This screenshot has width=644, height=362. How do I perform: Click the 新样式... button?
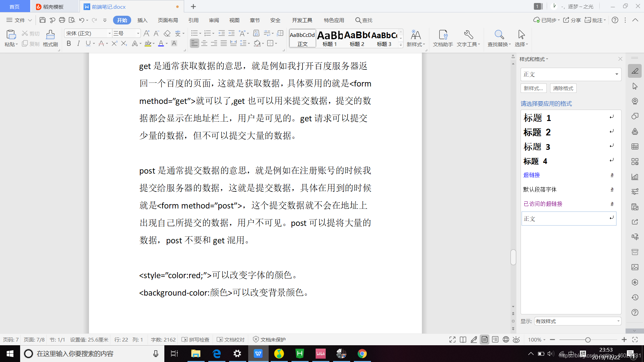coord(533,88)
